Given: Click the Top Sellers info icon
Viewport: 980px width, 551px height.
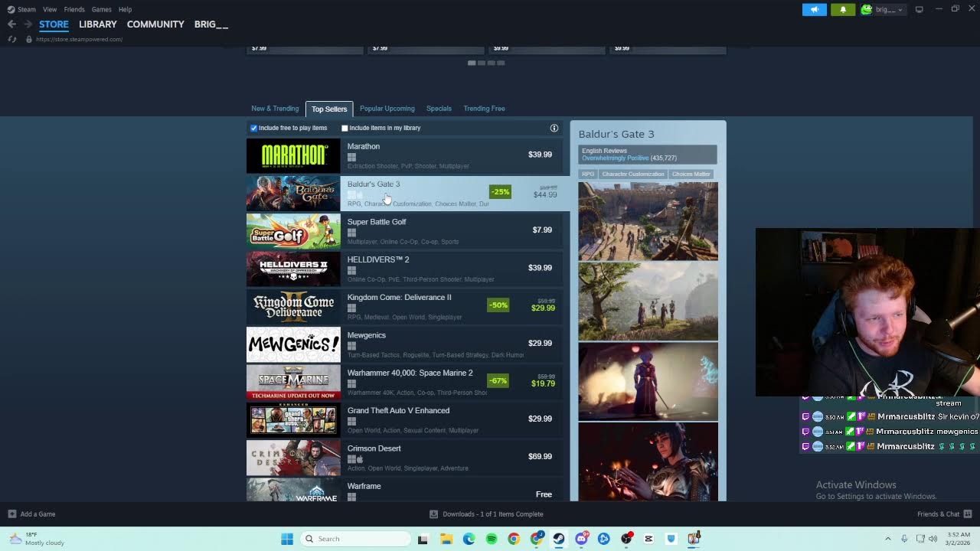Looking at the screenshot, I should (554, 128).
